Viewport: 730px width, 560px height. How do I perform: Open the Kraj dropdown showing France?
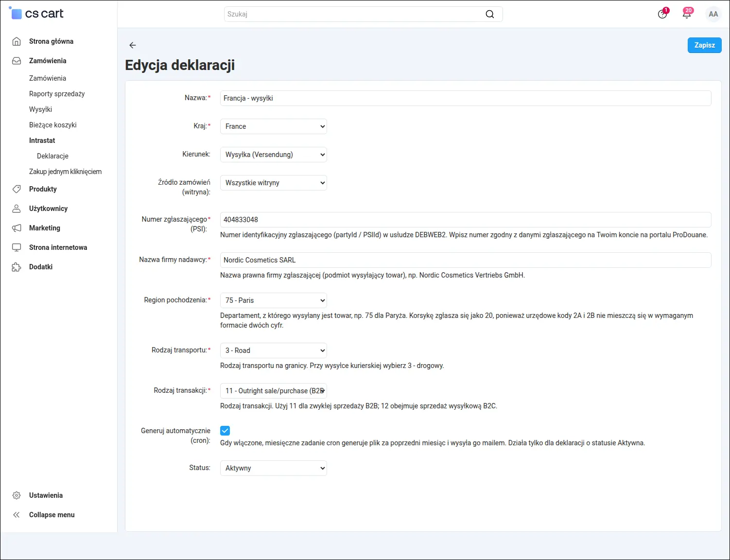click(274, 126)
